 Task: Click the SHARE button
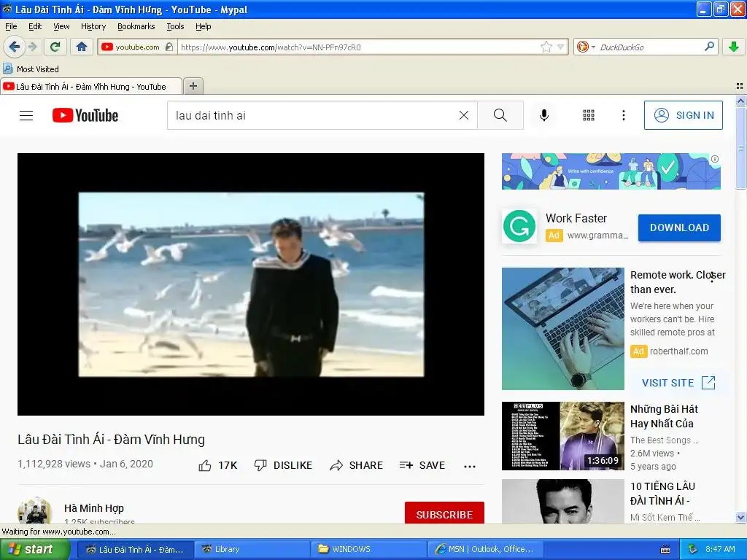pos(356,465)
